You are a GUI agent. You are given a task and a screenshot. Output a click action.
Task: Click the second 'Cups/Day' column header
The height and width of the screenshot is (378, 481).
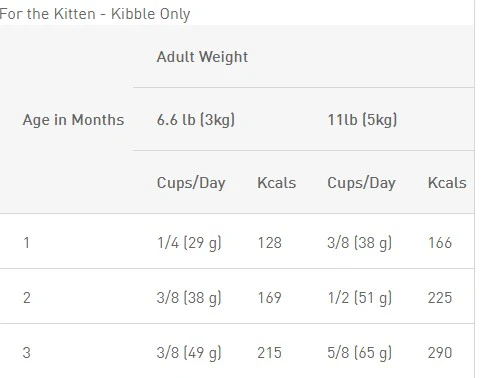361,183
